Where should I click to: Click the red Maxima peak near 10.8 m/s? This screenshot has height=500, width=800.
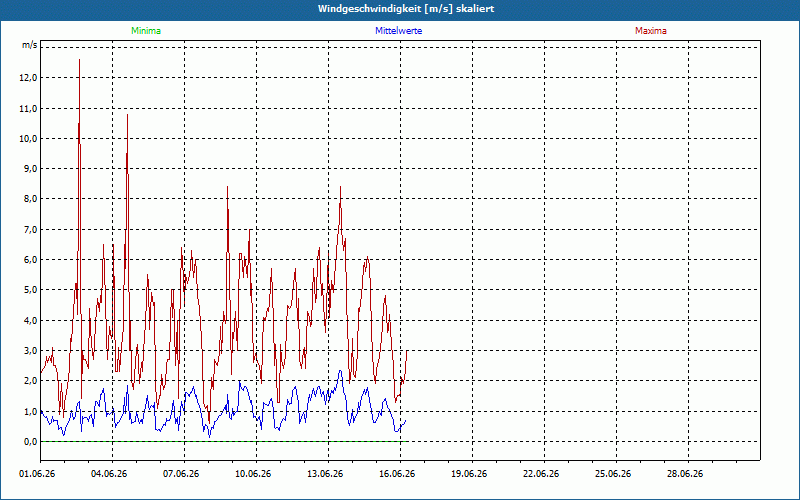[128, 115]
